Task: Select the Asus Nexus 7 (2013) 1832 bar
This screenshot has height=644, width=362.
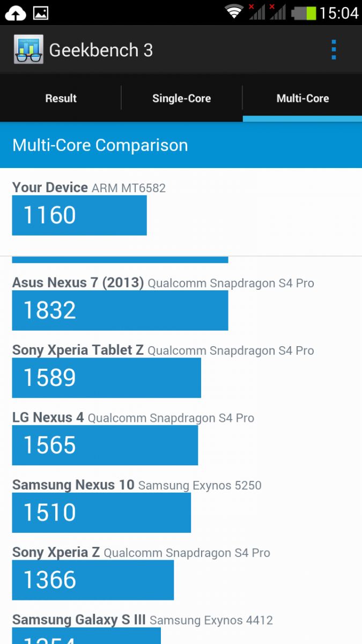Action: (x=120, y=310)
